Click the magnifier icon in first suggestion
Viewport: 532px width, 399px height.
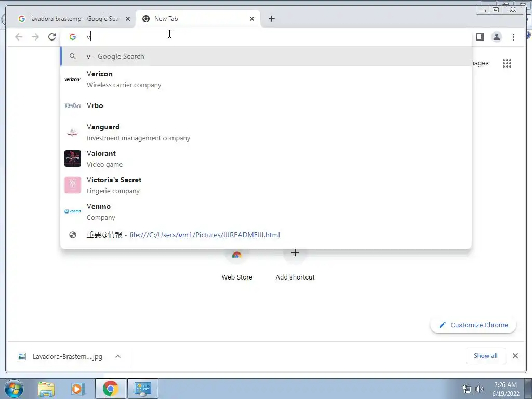click(x=73, y=56)
